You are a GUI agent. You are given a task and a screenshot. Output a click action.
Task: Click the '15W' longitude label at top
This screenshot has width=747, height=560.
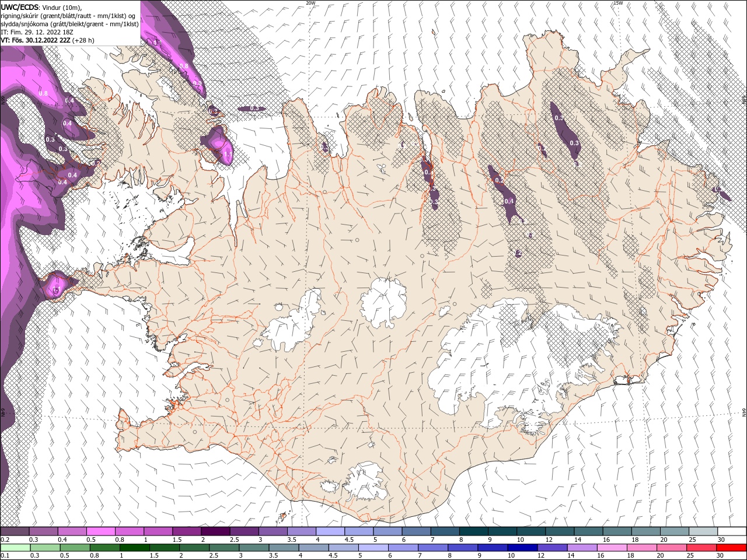[618, 3]
